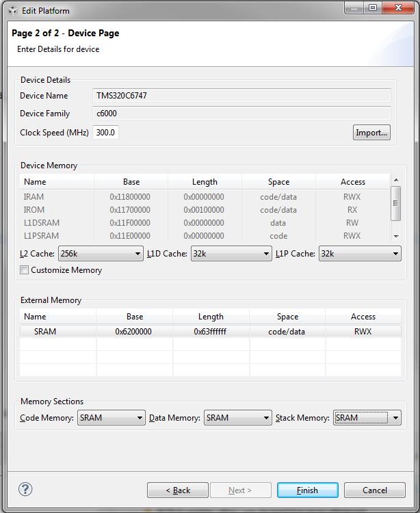Click External Memory Space column header
Image resolution: width=420 pixels, height=513 pixels.
pyautogui.click(x=287, y=317)
